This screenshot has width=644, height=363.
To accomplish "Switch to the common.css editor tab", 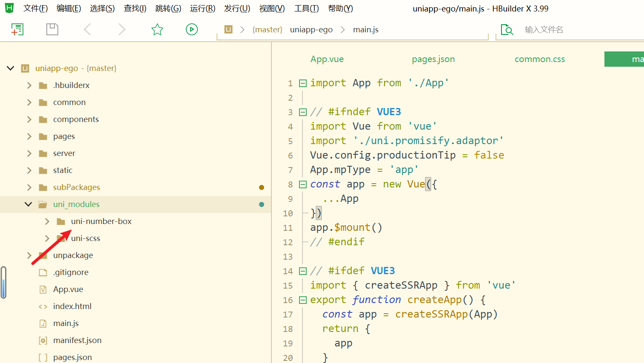I will click(540, 59).
